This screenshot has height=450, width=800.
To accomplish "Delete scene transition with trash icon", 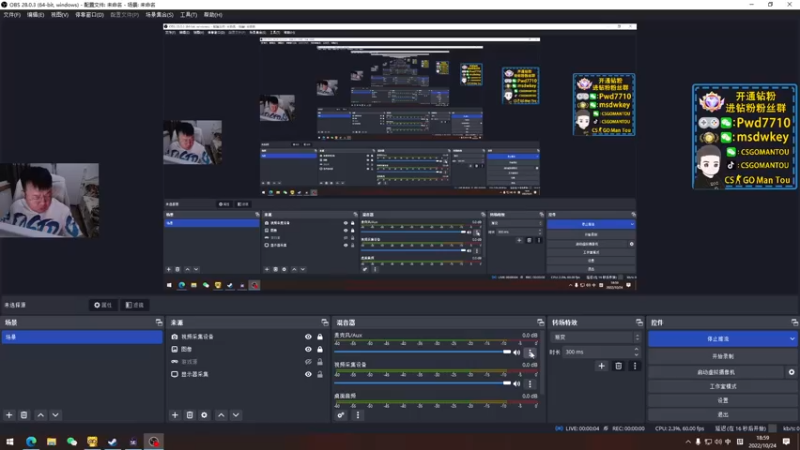I will coord(618,366).
